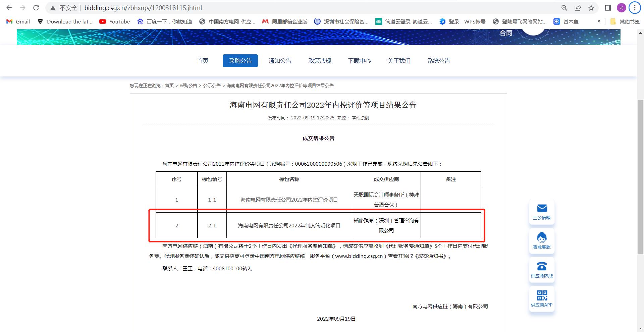Screen dimensions: 644x332
Task: Click the vertical scrollbar thumb
Action: click(640, 177)
